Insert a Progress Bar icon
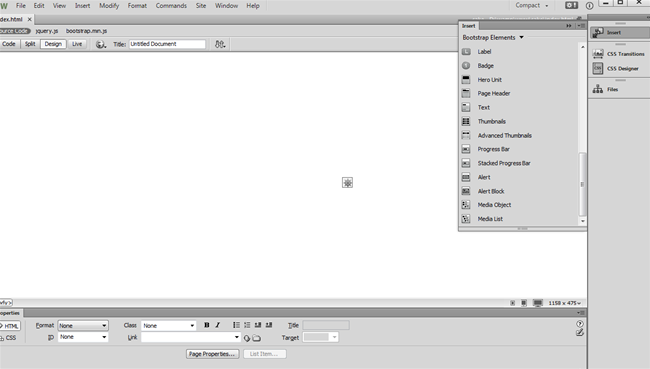The image size is (650, 369). [466, 149]
